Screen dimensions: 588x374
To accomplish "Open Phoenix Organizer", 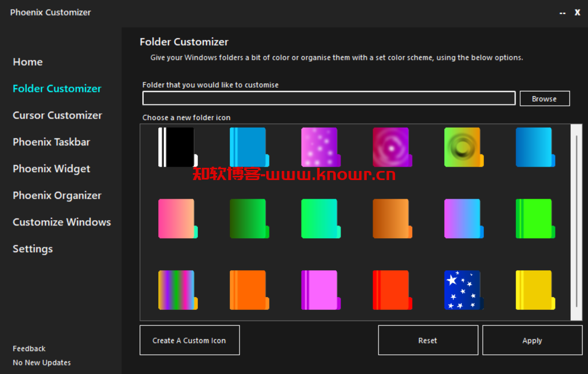I will click(57, 195).
